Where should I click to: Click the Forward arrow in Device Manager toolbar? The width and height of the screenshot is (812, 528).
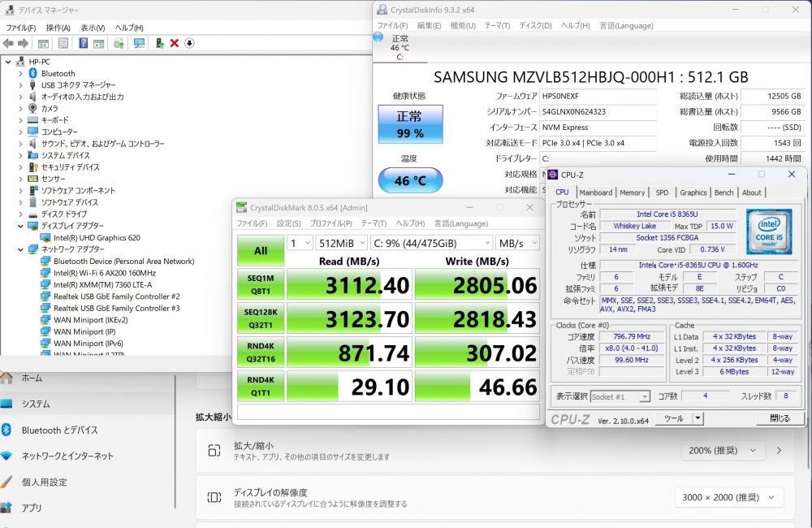23,44
